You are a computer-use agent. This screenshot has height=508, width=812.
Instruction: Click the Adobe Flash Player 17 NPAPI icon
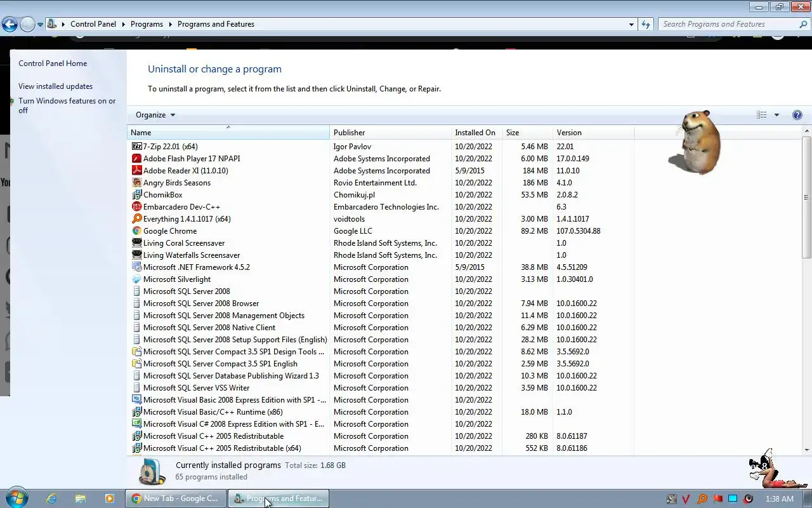[x=136, y=159]
